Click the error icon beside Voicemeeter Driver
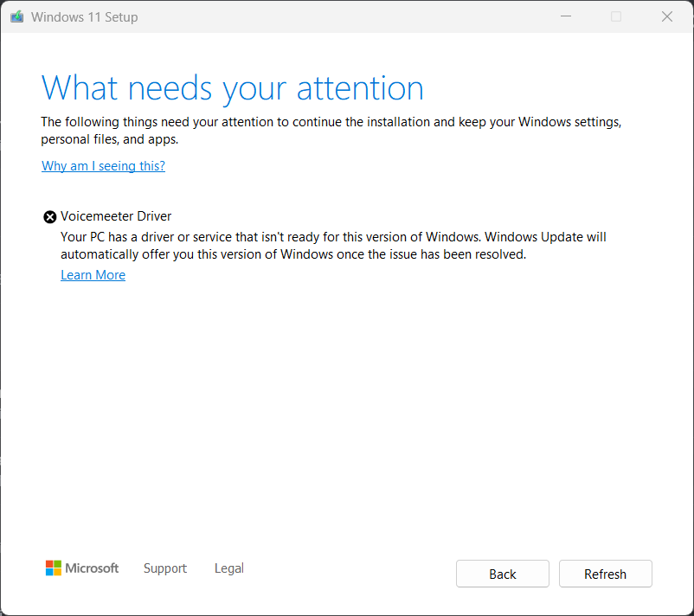This screenshot has width=694, height=616. 49,216
